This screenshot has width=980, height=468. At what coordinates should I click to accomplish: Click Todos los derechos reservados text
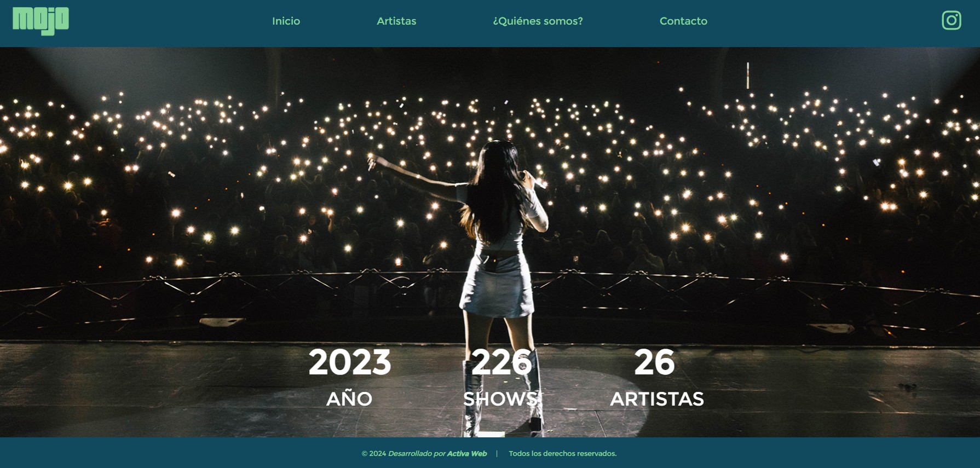tap(563, 453)
